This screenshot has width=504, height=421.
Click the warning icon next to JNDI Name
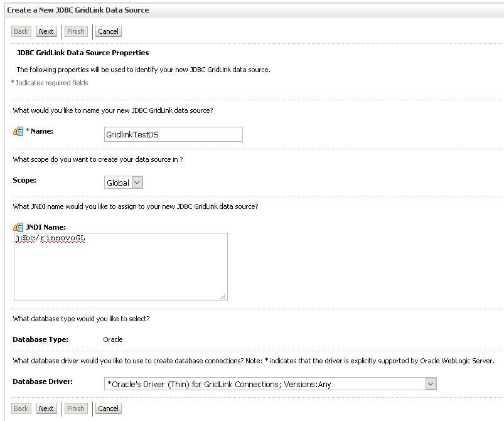click(x=18, y=228)
